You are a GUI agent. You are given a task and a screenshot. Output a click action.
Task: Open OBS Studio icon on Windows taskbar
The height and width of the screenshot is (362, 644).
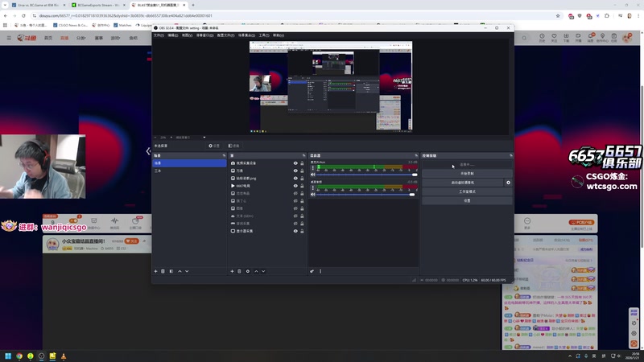(x=42, y=356)
